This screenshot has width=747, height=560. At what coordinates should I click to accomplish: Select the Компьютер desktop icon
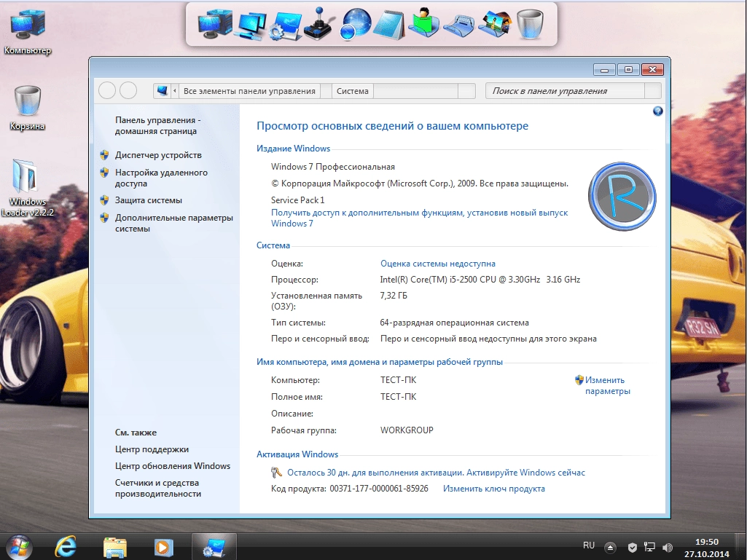28,31
